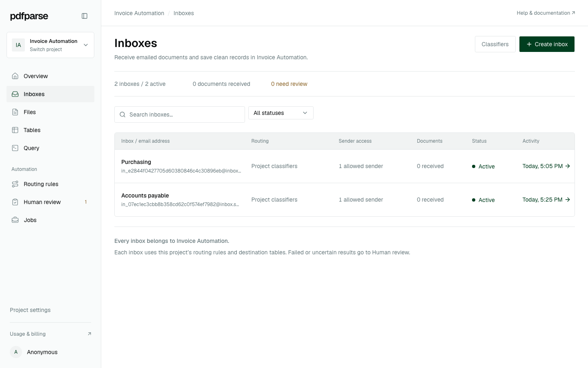Viewport: 588px width, 368px height.
Task: Open Overview in the sidebar
Action: tap(50, 76)
